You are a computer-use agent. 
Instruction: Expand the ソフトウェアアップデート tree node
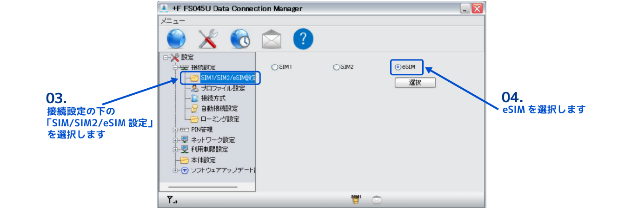pos(175,170)
